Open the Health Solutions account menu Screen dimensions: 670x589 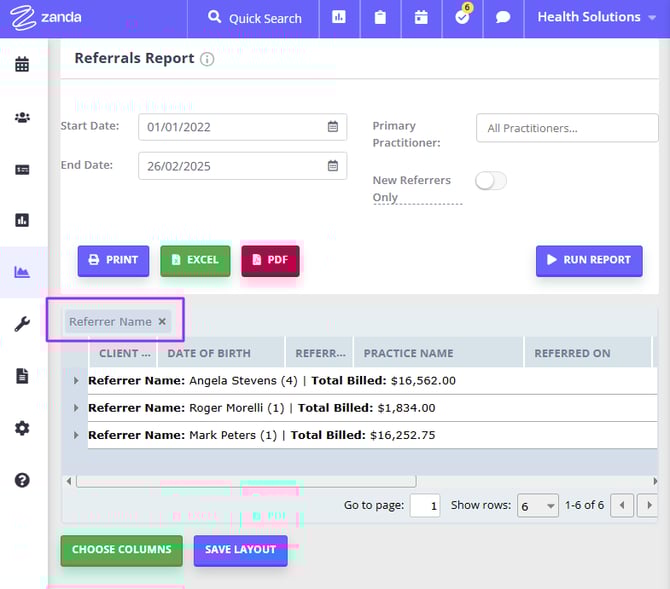596,18
